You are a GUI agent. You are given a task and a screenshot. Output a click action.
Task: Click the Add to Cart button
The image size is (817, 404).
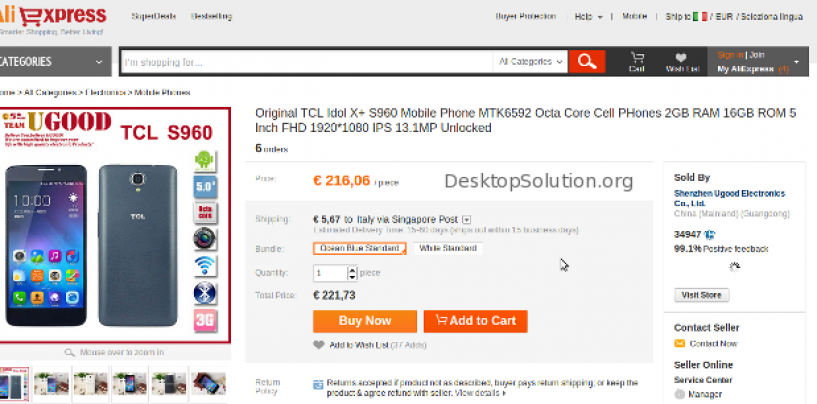coord(475,321)
